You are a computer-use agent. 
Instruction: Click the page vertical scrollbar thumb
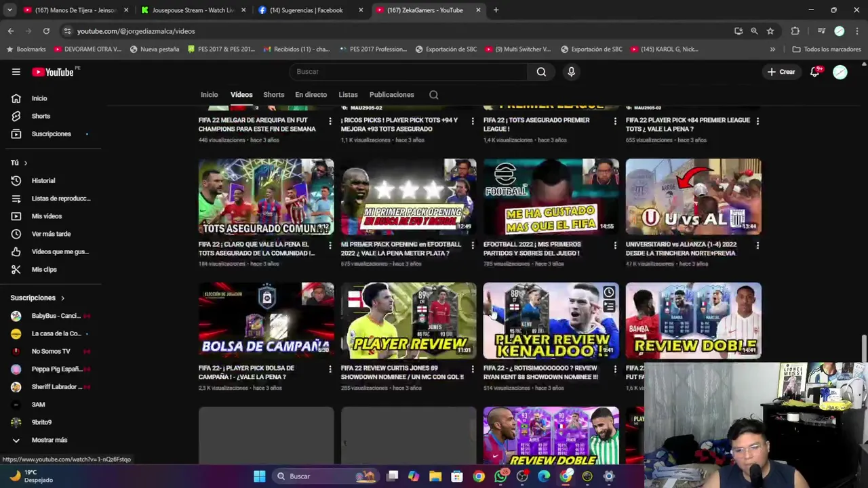tap(863, 349)
